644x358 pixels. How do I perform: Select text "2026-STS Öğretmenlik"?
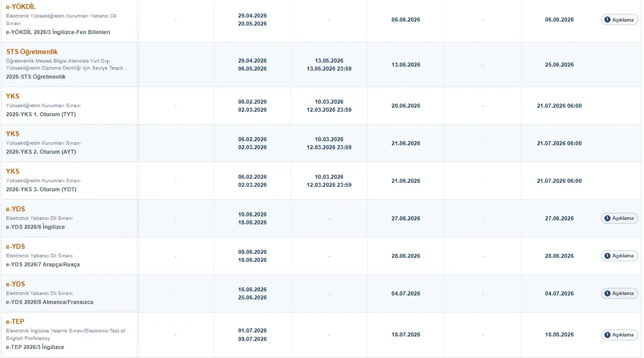[36, 77]
